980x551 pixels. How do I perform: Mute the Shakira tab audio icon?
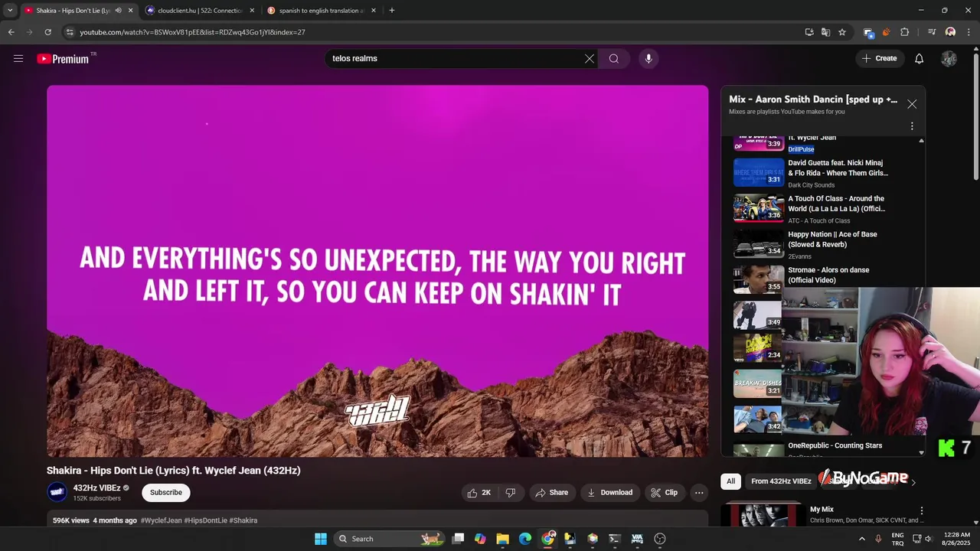(118, 11)
